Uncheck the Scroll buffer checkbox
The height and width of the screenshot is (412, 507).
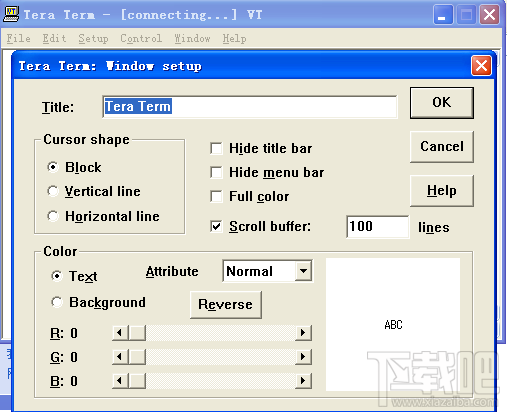216,227
